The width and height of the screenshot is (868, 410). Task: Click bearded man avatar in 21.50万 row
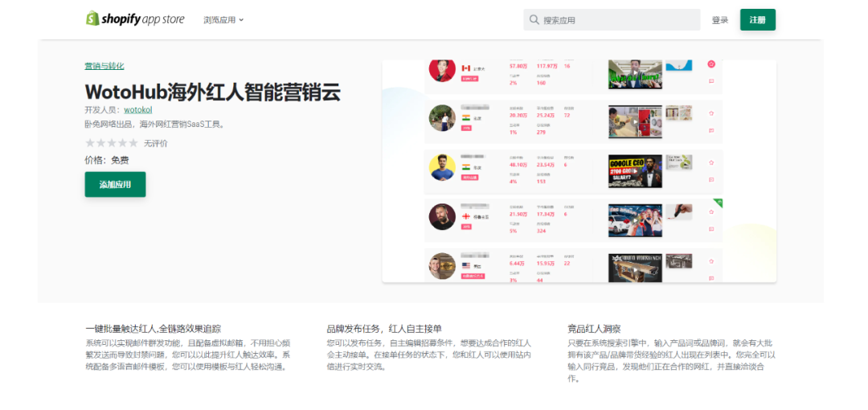442,216
